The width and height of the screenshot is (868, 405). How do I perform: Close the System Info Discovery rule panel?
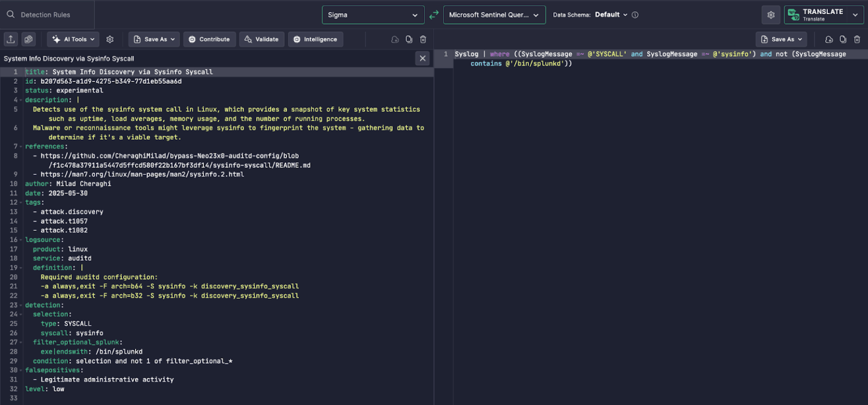(x=422, y=58)
